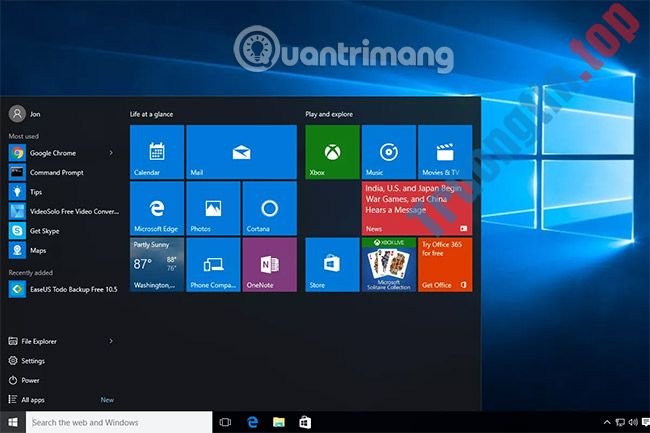Open the Store tile

point(332,265)
